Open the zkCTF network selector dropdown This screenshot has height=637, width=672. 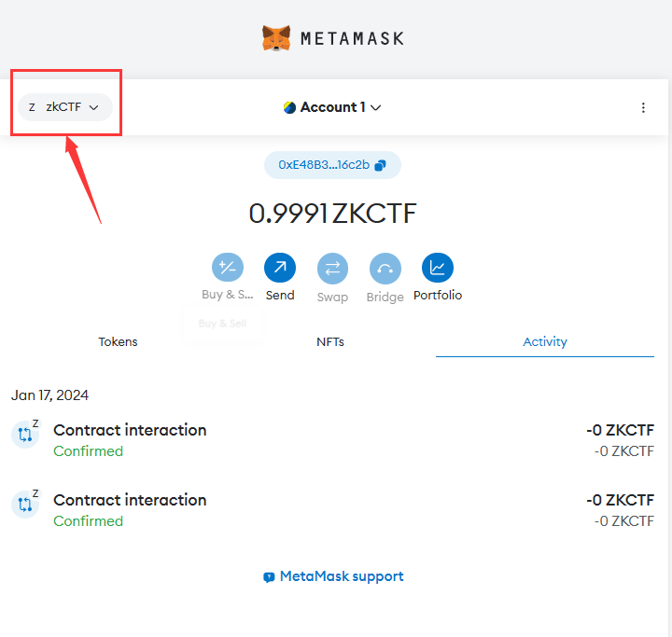coord(65,107)
